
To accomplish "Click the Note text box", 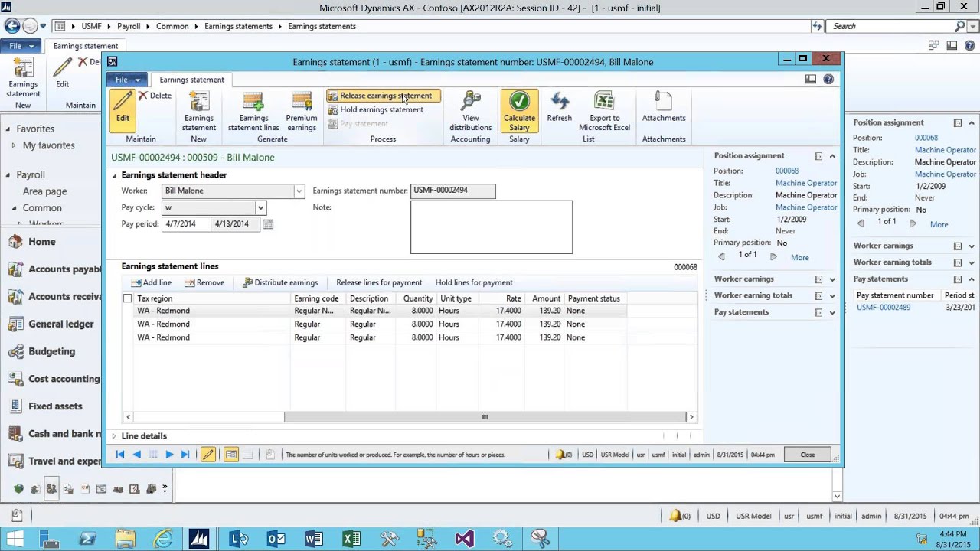I will point(492,227).
